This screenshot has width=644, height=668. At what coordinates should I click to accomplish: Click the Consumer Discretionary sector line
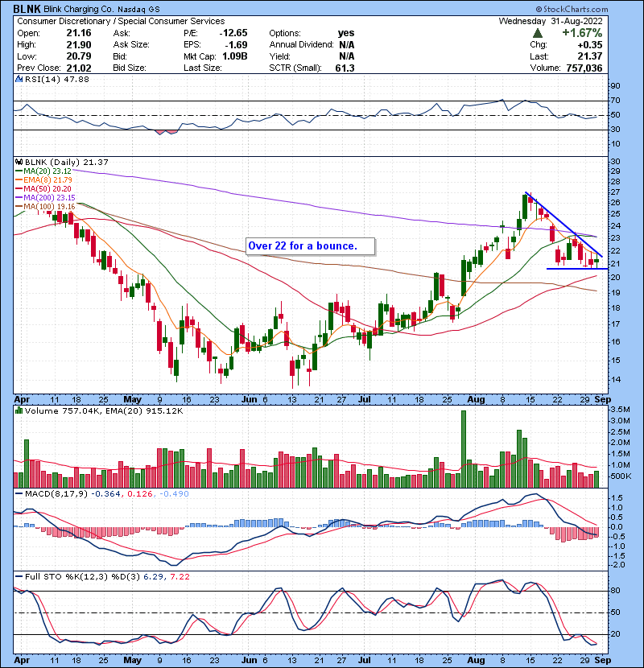[x=121, y=21]
